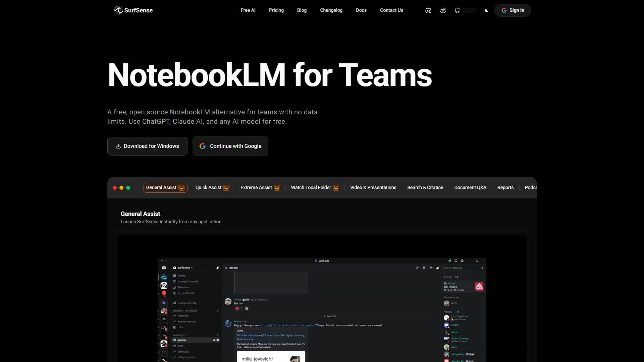Viewport: 644px width, 362px height.
Task: Open pinned messages icon in Discord header
Action: 431,268
